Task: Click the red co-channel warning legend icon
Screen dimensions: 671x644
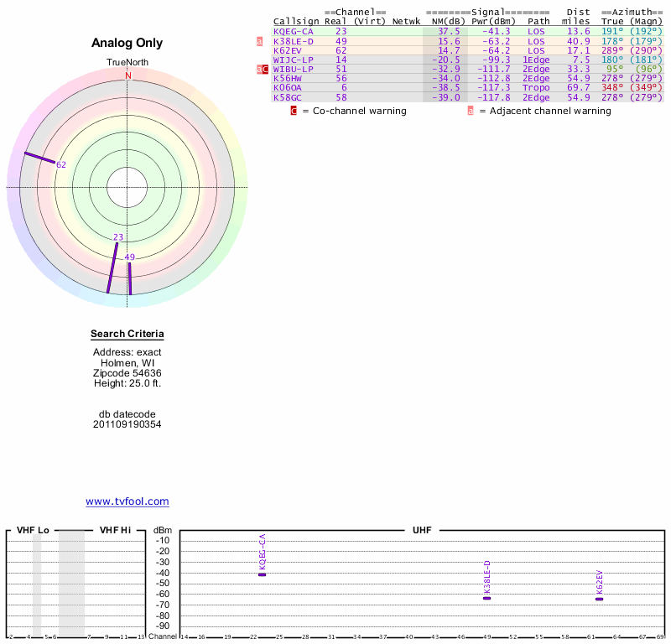Action: [x=294, y=111]
